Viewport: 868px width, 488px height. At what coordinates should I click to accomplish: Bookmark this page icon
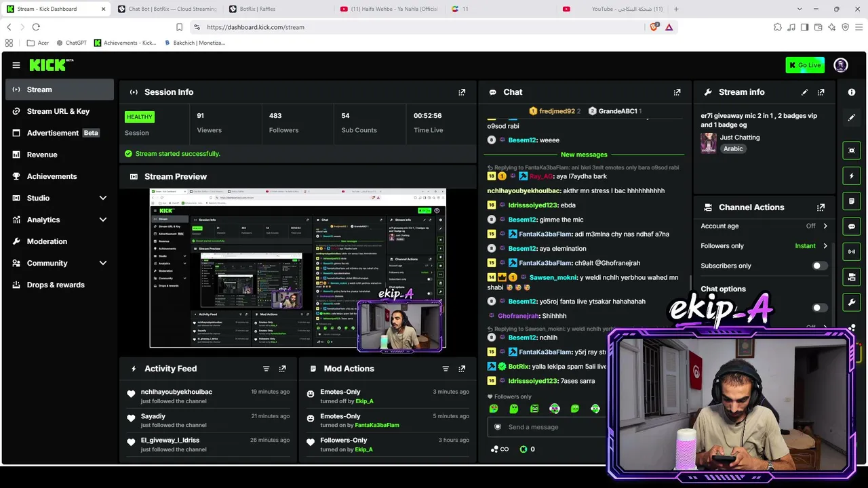179,27
